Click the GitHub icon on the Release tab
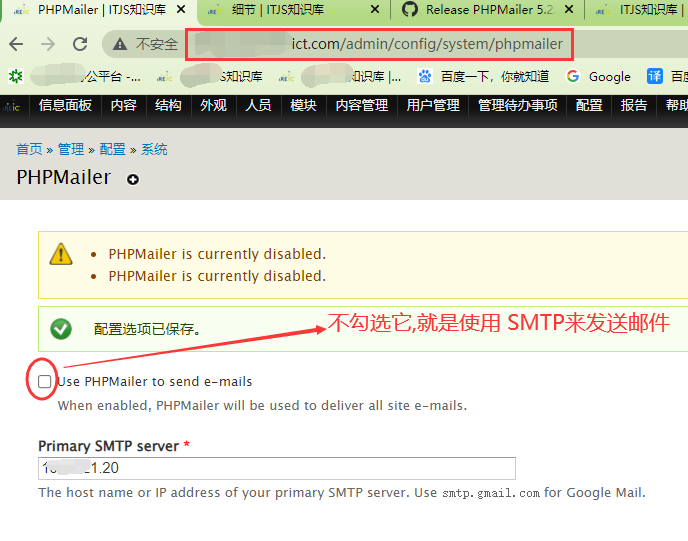The image size is (688, 541). [x=410, y=9]
